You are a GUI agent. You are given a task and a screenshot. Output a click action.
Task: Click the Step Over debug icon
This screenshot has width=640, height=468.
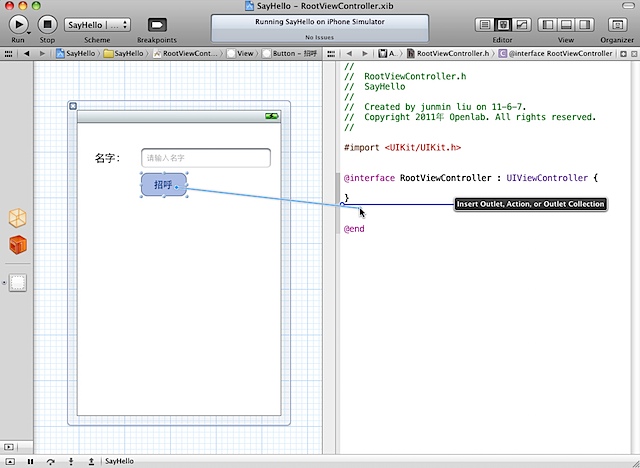coord(50,461)
